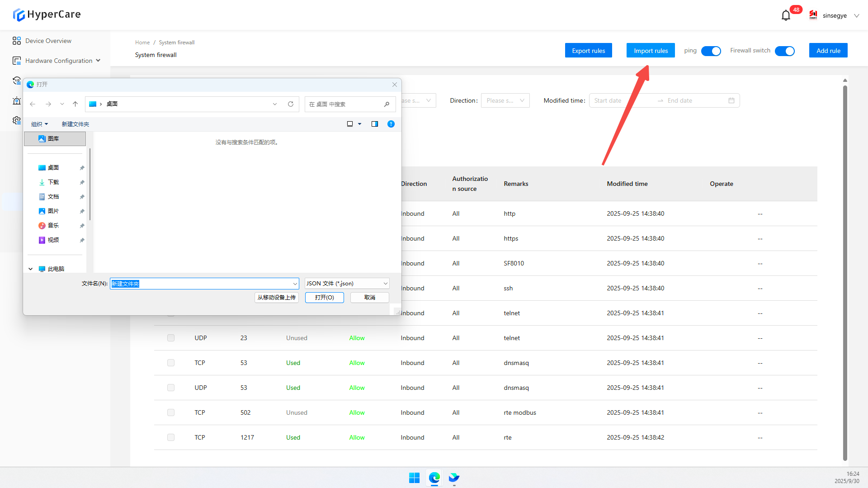This screenshot has height=488, width=868.
Task: Open the JSON file type dropdown
Action: tap(347, 284)
